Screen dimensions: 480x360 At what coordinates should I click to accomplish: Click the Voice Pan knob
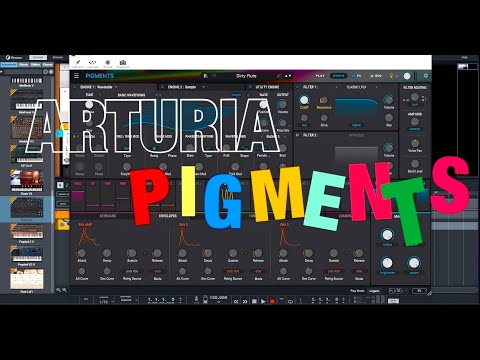[415, 143]
